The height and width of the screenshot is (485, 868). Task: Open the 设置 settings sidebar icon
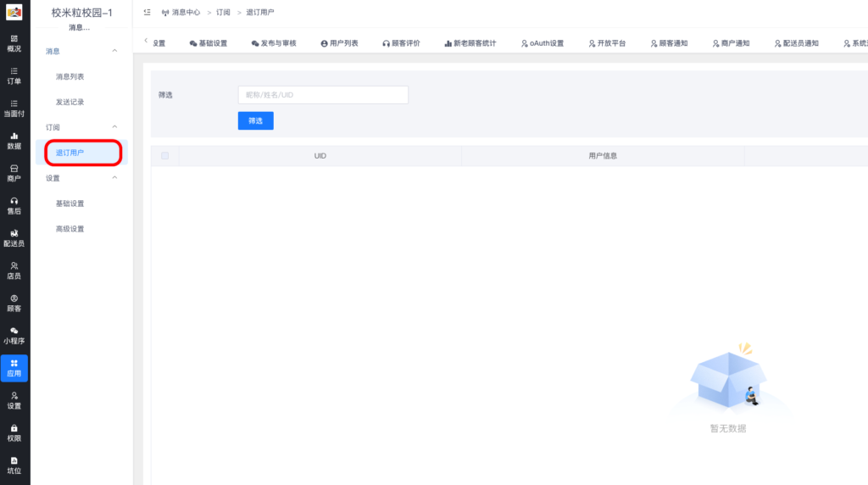pos(14,400)
